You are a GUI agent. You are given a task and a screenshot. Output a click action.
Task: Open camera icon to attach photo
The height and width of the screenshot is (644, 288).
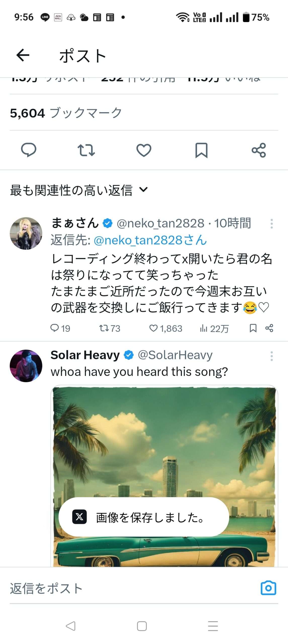click(268, 588)
